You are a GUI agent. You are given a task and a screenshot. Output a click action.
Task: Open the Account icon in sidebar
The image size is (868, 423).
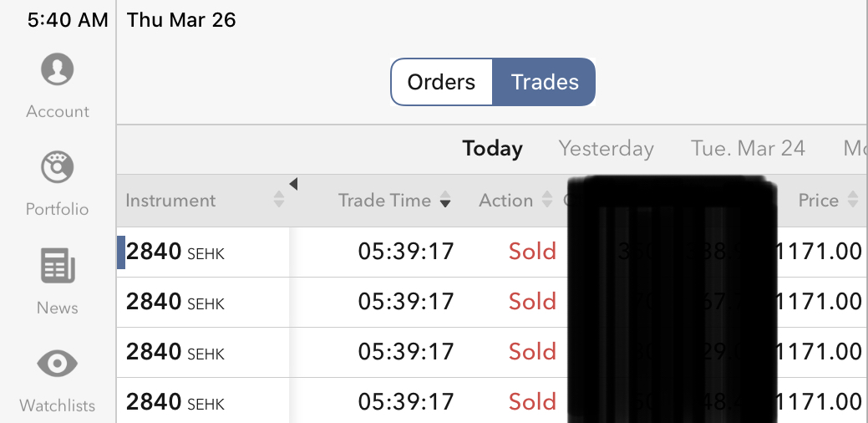click(58, 69)
